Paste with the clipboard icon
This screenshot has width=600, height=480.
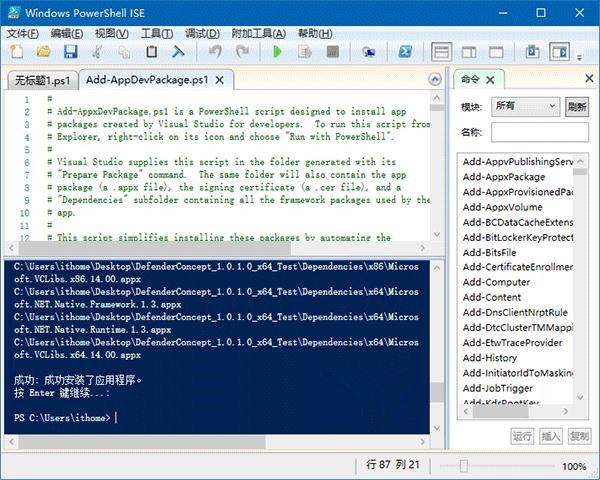[152, 52]
